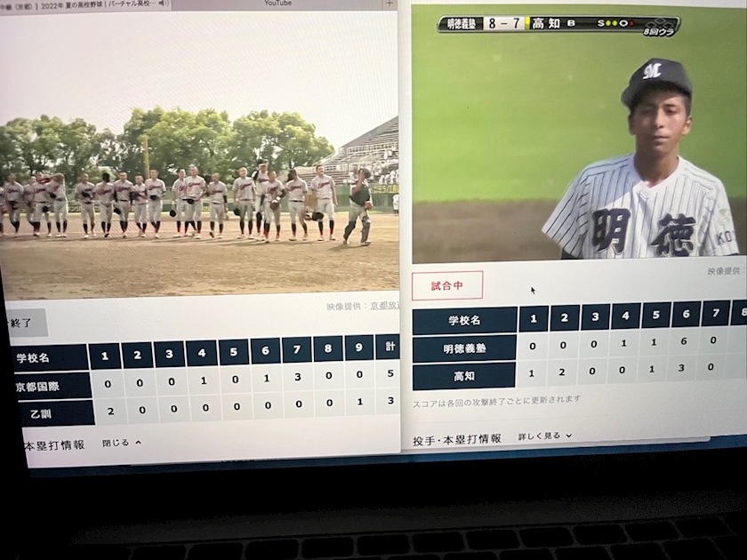
Task: Click the live video of the 明徳 player
Action: [578, 142]
